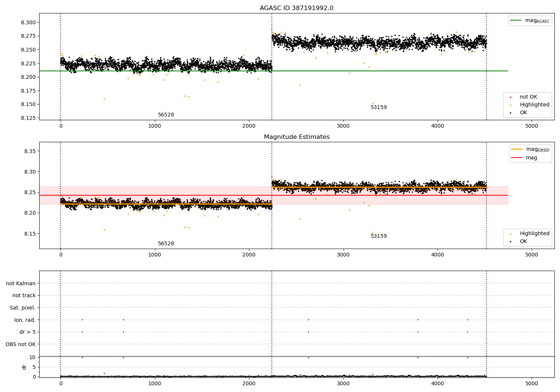
Task: Click the "56528" label in the top plot
Action: coord(166,115)
